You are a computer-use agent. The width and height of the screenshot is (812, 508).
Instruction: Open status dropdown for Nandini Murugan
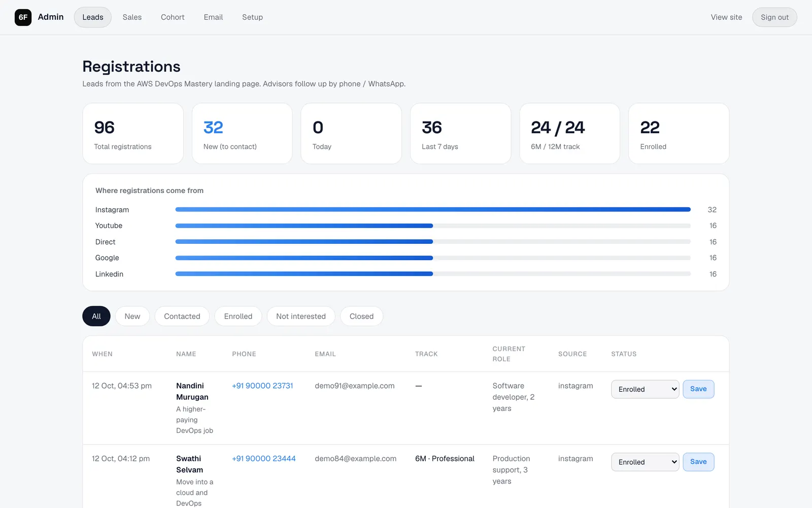645,389
